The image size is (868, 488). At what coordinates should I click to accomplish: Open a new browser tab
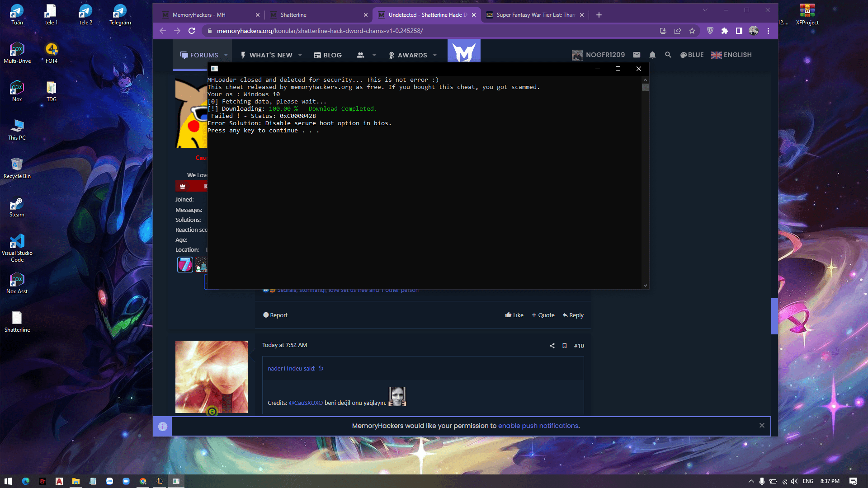coord(599,15)
